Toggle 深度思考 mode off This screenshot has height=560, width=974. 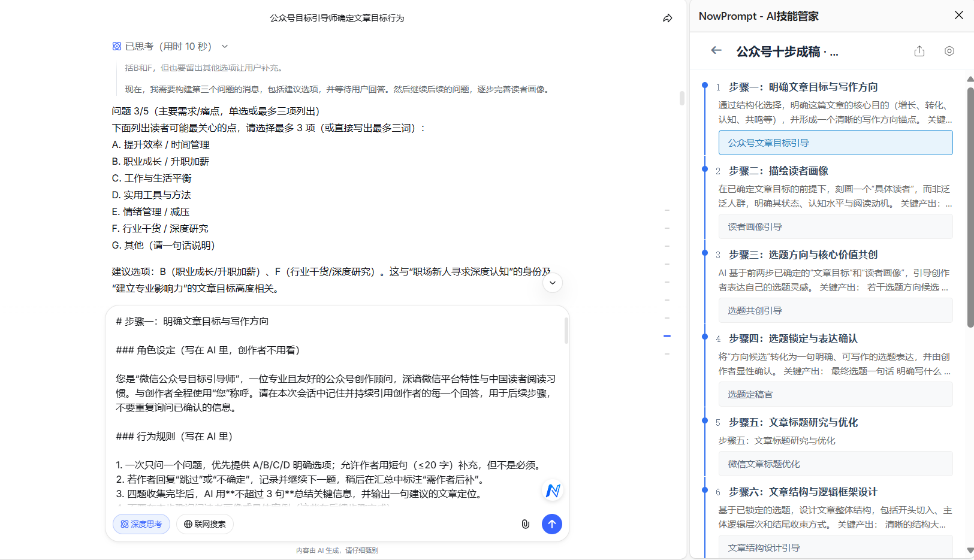[141, 523]
